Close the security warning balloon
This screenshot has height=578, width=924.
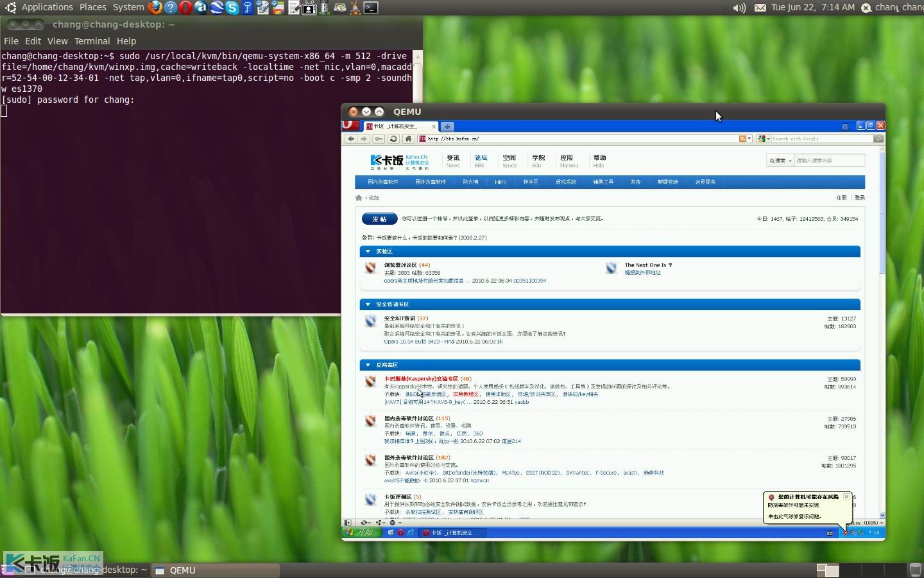(x=846, y=496)
